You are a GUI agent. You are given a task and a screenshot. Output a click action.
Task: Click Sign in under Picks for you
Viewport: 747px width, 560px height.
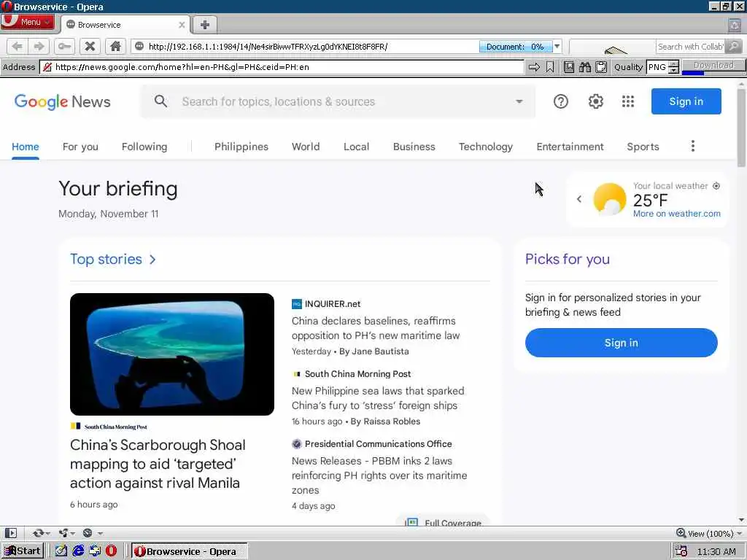tap(622, 343)
